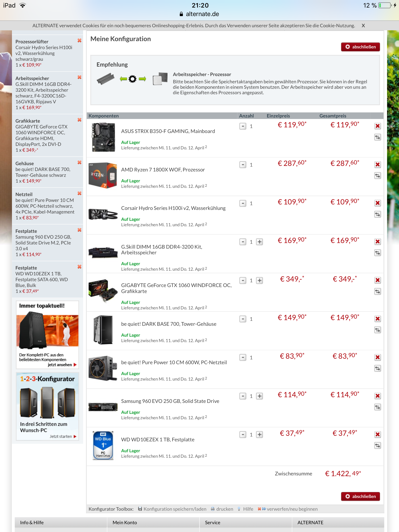The height and width of the screenshot is (532, 399).
Task: Decrease quantity of GIGABYTE GTX 1060
Action: 243,281
